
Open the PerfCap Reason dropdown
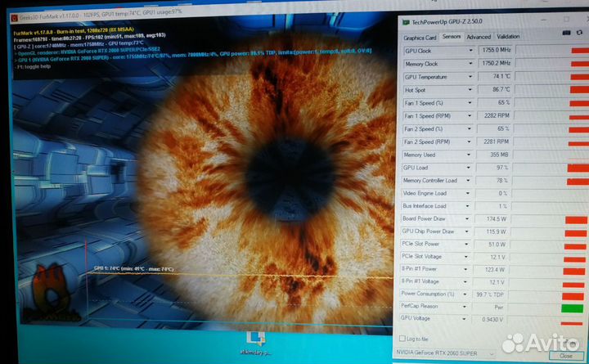[465, 307]
